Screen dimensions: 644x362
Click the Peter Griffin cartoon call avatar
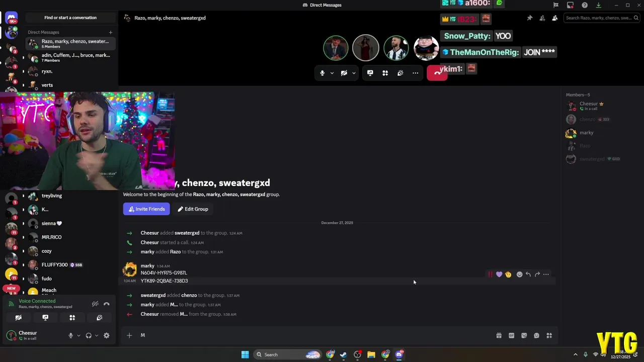[x=426, y=48]
